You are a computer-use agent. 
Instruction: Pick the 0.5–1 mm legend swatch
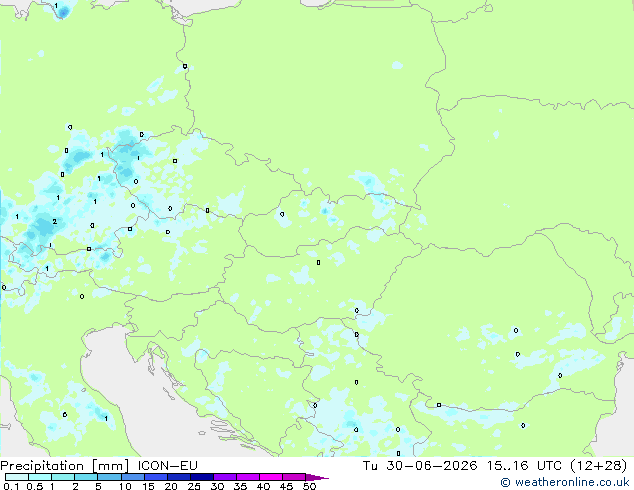pyautogui.click(x=40, y=477)
